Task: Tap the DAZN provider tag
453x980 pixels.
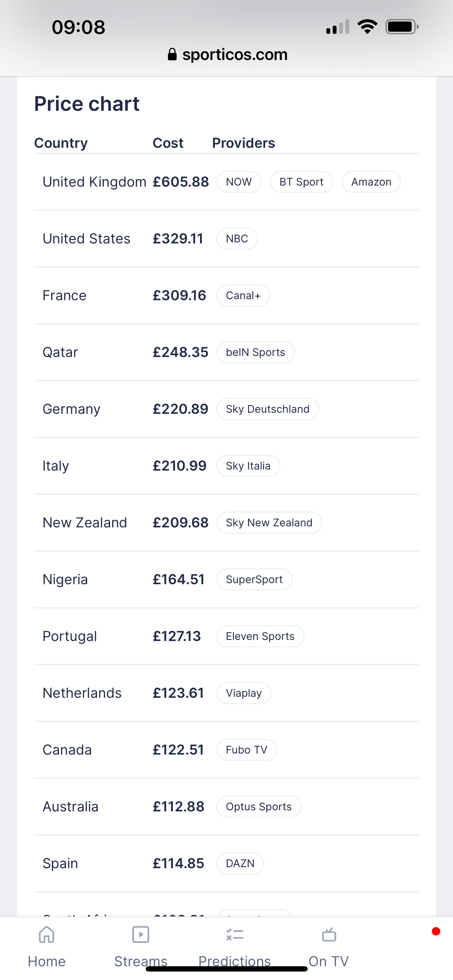Action: coord(240,863)
